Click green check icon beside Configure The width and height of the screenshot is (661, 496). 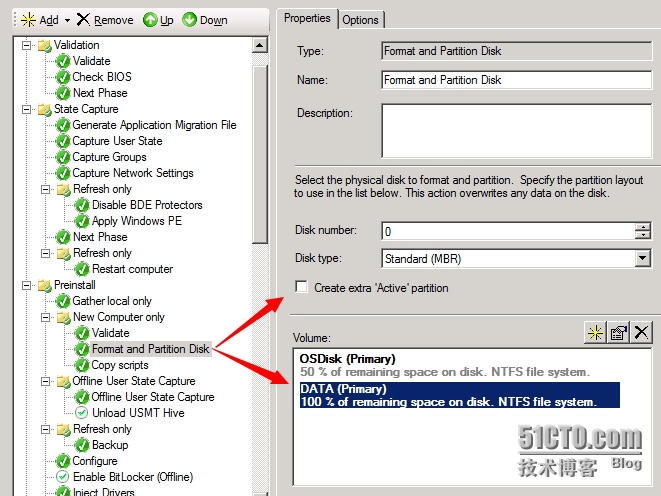[x=63, y=462]
